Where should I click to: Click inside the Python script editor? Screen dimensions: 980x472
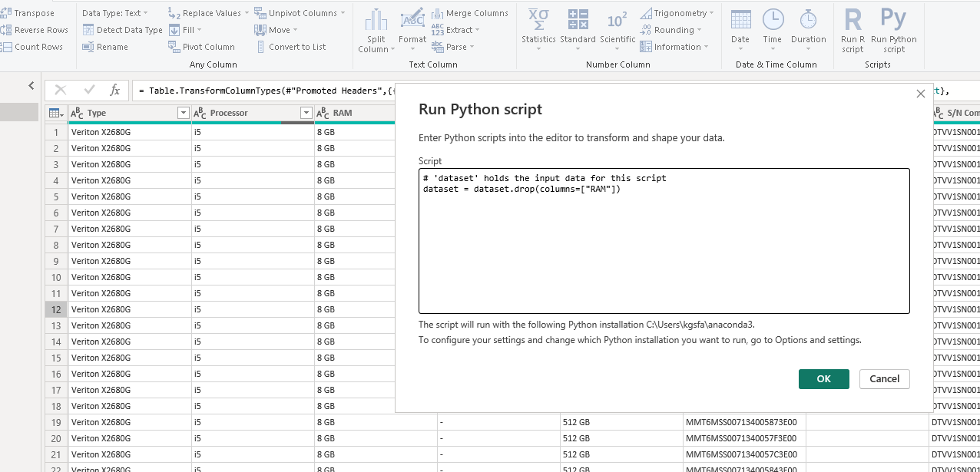coord(664,241)
